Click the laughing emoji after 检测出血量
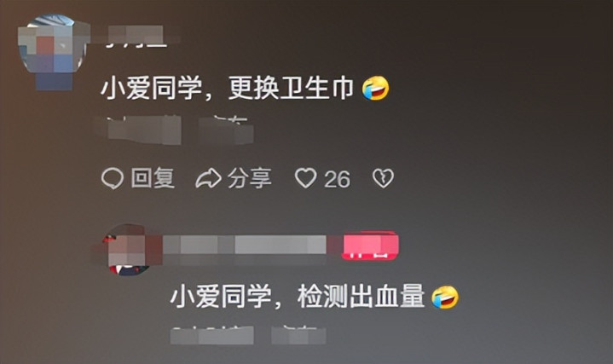Image resolution: width=613 pixels, height=364 pixels. click(445, 298)
